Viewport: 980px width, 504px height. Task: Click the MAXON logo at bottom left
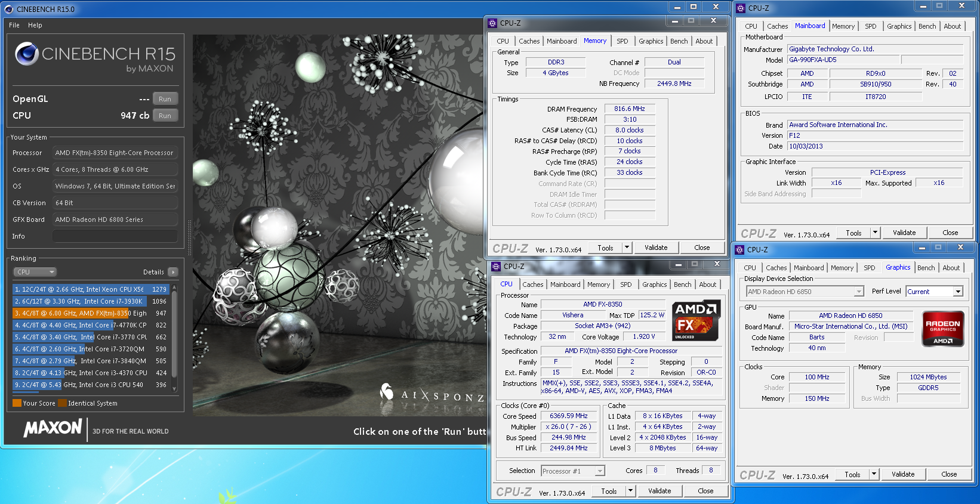point(53,428)
